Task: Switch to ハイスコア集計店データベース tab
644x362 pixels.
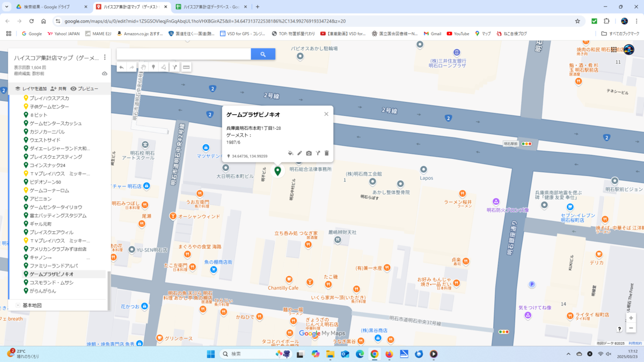Action: tap(211, 7)
